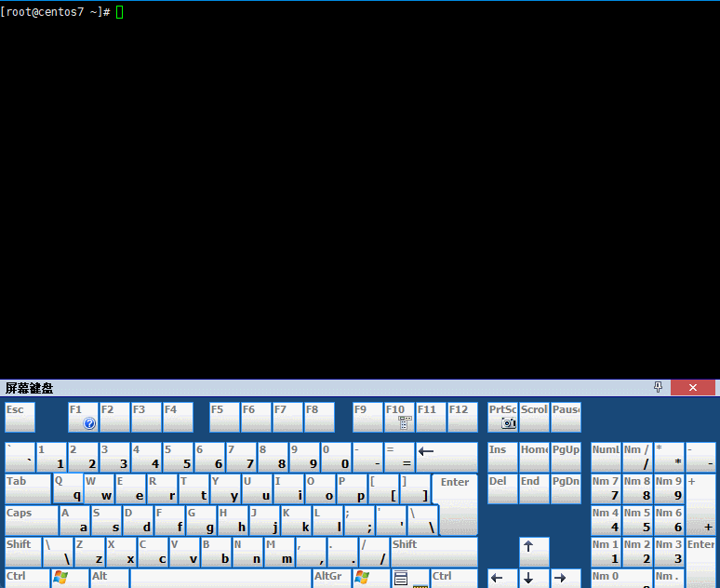Click the F1 help key
This screenshot has height=588, width=720.
[83, 417]
